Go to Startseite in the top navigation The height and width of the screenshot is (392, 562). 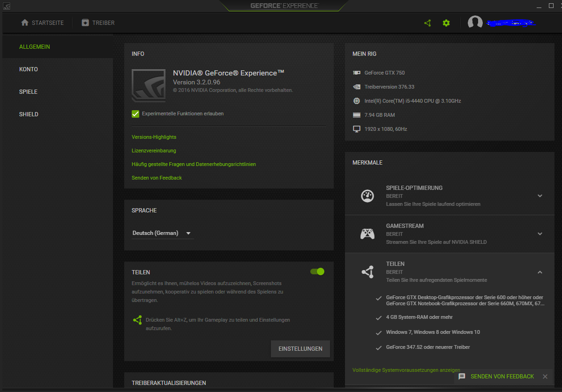click(x=42, y=23)
